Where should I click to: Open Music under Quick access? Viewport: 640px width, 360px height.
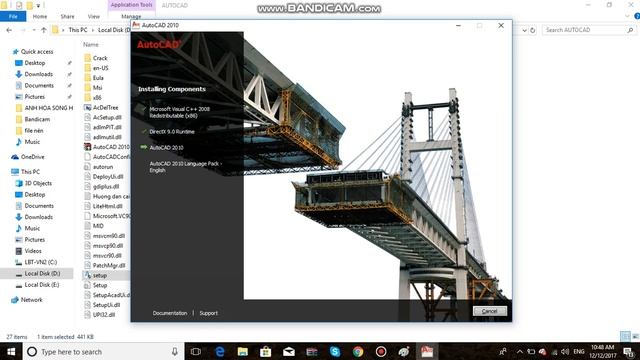[32, 142]
